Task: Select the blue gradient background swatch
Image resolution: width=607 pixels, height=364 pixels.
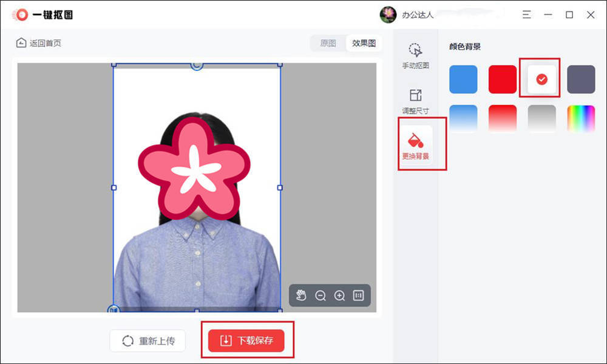Action: 463,117
